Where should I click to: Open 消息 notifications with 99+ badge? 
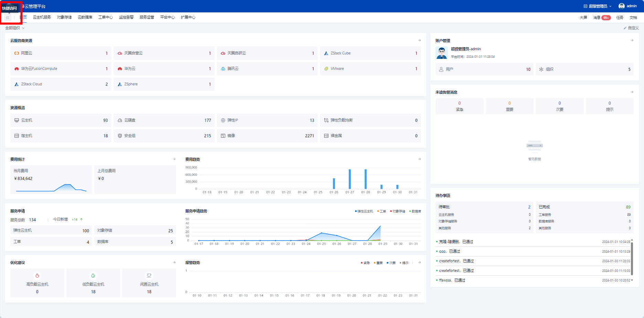(602, 18)
